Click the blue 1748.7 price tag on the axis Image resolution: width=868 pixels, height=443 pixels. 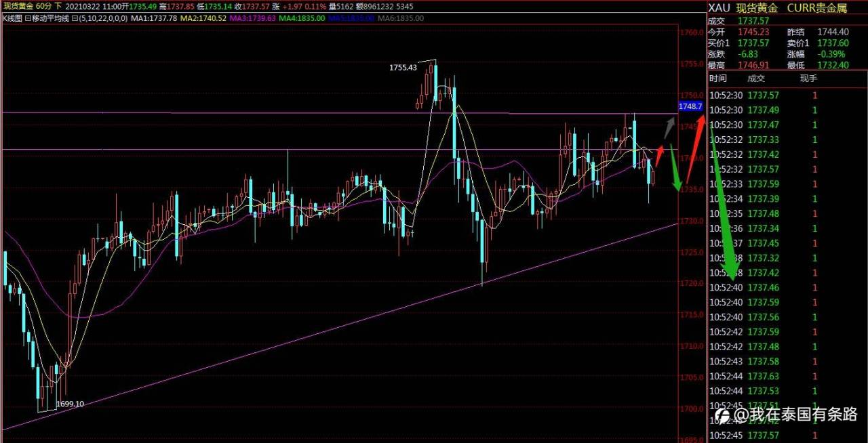690,106
